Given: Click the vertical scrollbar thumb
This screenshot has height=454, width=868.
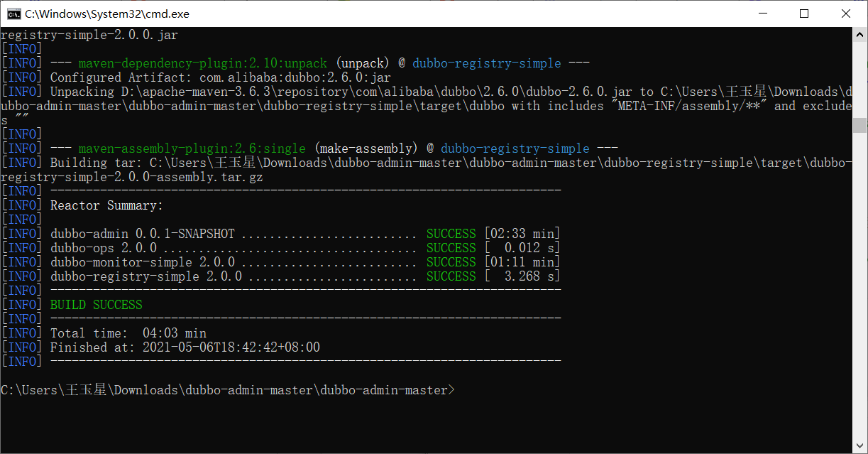Looking at the screenshot, I should [x=859, y=125].
